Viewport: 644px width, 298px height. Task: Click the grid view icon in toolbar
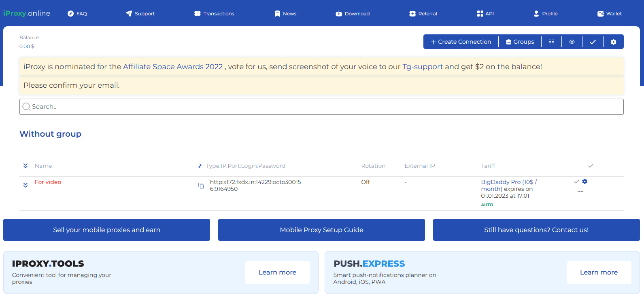pos(551,42)
